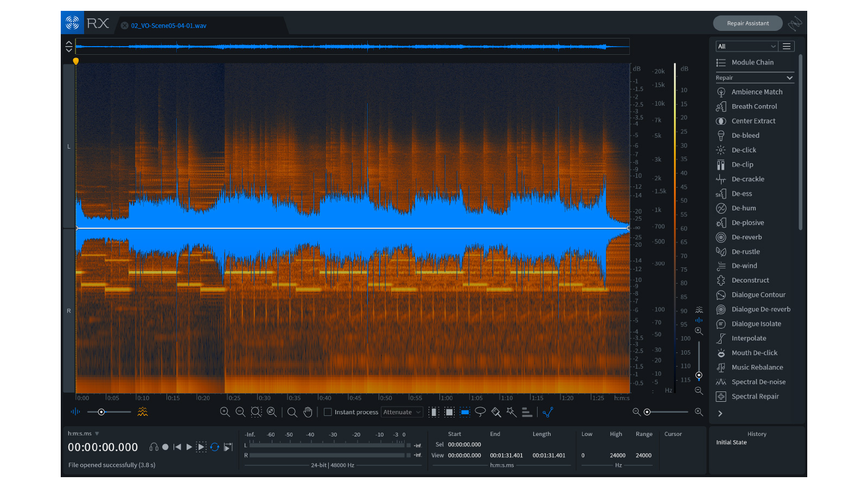Open the All module filter dropdown
This screenshot has width=868, height=488.
tap(746, 47)
